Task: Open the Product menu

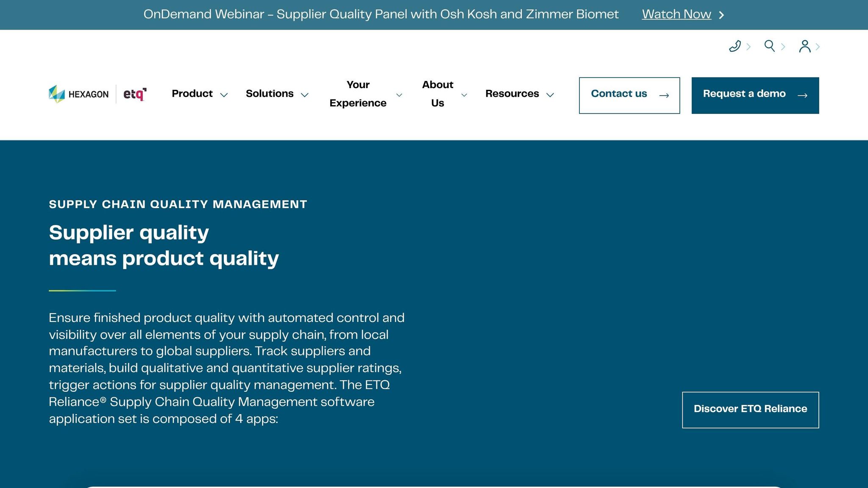Action: (x=192, y=94)
